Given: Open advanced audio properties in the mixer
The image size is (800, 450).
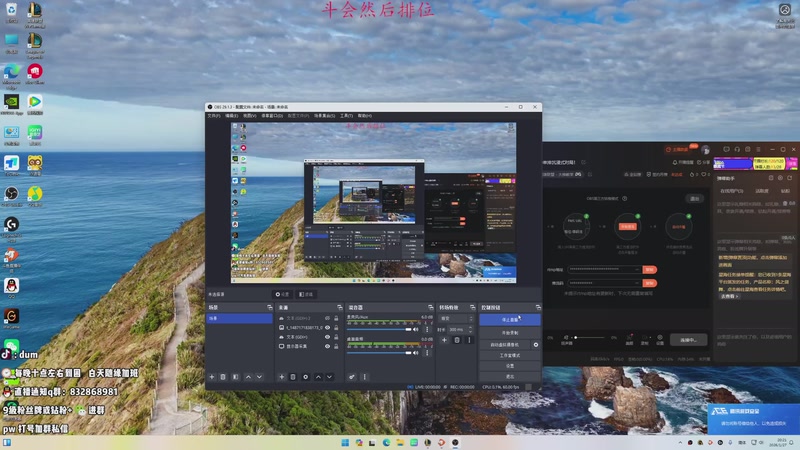Looking at the screenshot, I should tap(352, 377).
